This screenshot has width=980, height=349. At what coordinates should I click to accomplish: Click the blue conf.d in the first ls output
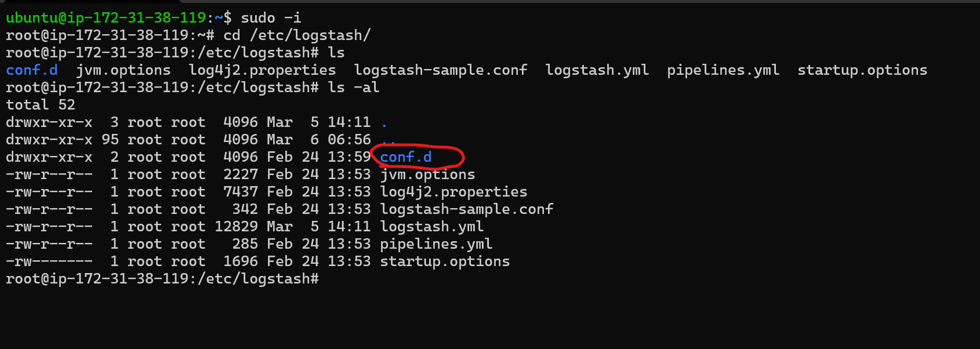point(31,70)
